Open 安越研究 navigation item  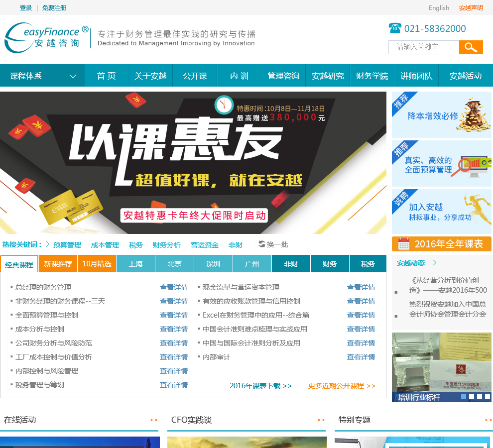point(328,76)
